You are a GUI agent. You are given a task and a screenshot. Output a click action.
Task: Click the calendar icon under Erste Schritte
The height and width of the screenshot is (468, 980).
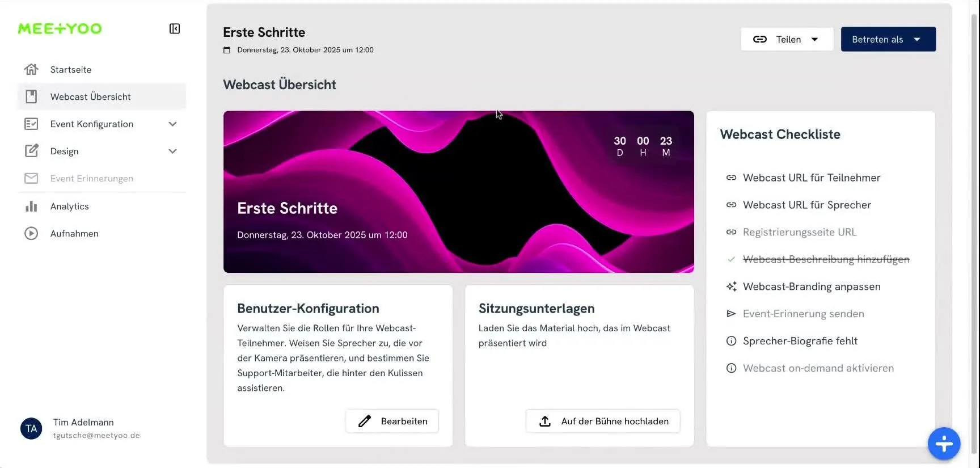tap(227, 49)
